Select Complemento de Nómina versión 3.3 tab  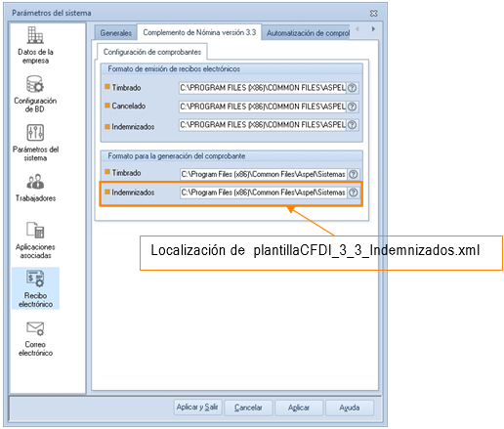pyautogui.click(x=199, y=32)
